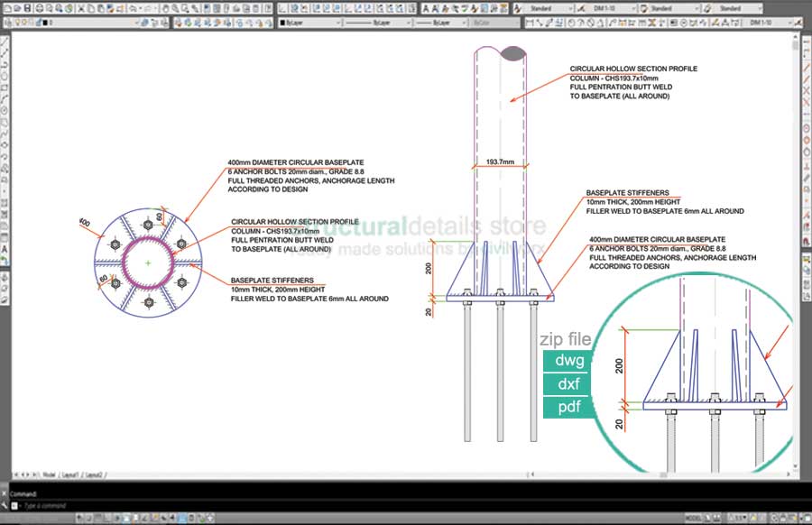Click the Angular Dimension icon
Screen dimensions: 812x525
pyautogui.click(x=600, y=23)
